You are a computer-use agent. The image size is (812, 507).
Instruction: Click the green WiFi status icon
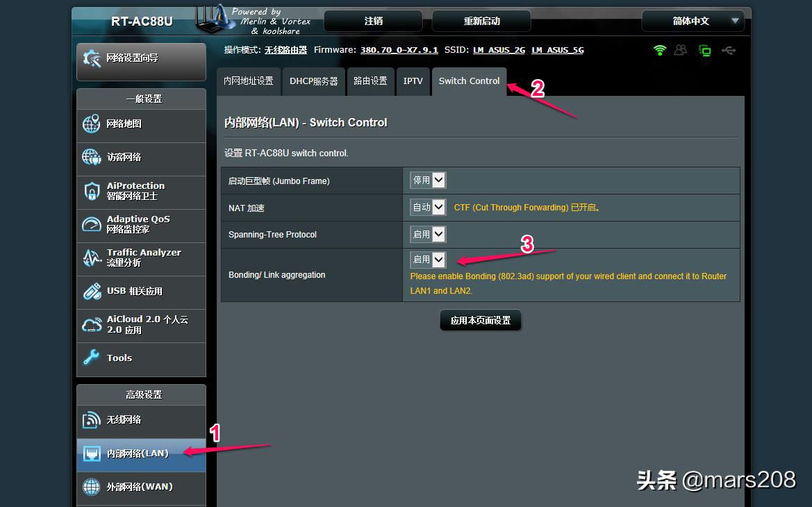pos(660,50)
